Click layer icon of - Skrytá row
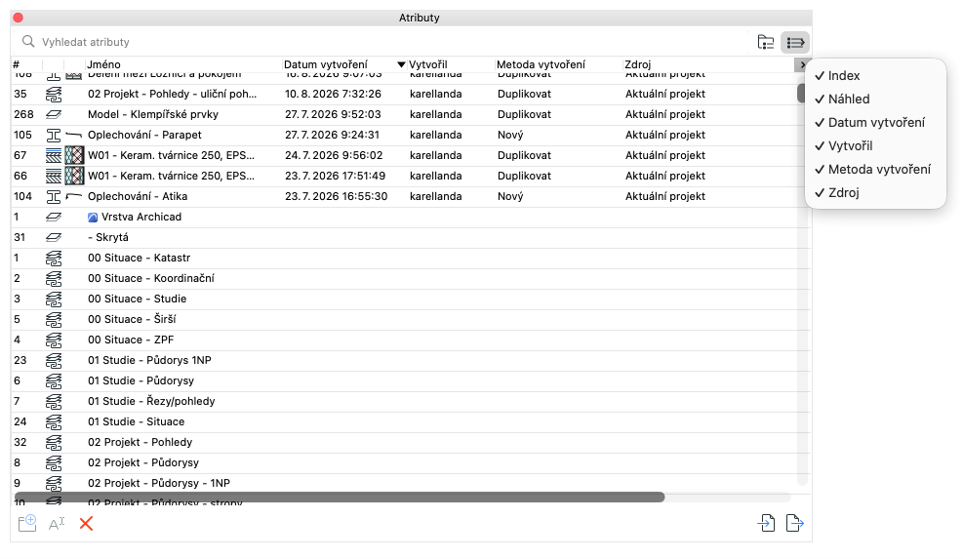Screen dimensions: 963x559 tap(54, 237)
